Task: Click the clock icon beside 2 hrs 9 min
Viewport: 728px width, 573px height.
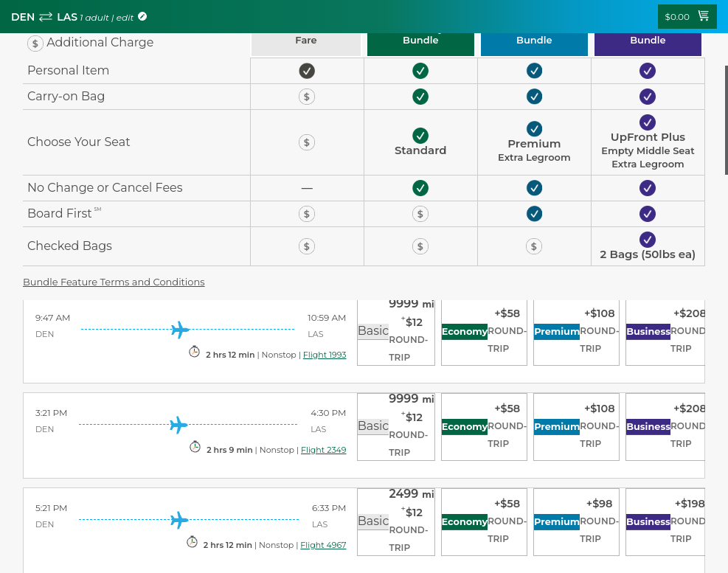Action: pyautogui.click(x=195, y=447)
